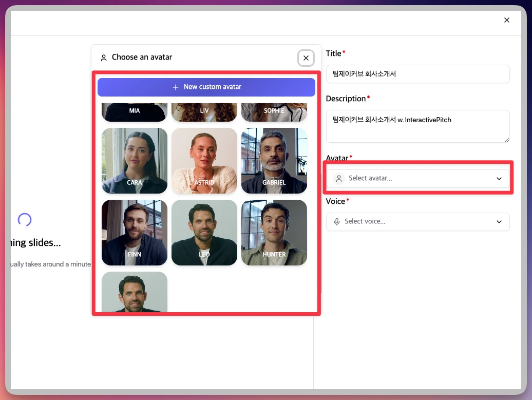Click the Description text area

417,126
